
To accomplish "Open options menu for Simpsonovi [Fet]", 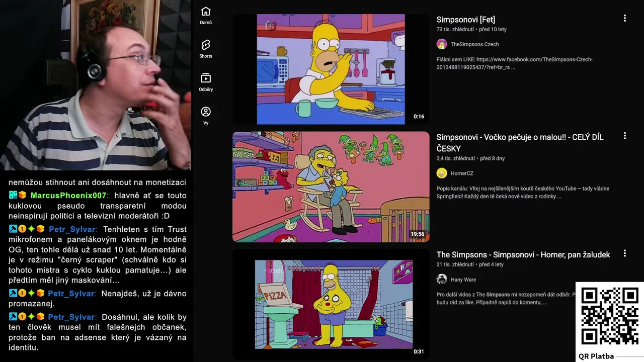I will (x=625, y=18).
